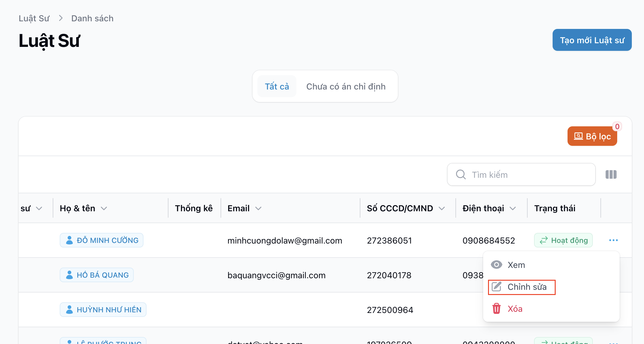This screenshot has width=644, height=344.
Task: Open the Số CCCD/CMND column dropdown
Action: [x=442, y=208]
